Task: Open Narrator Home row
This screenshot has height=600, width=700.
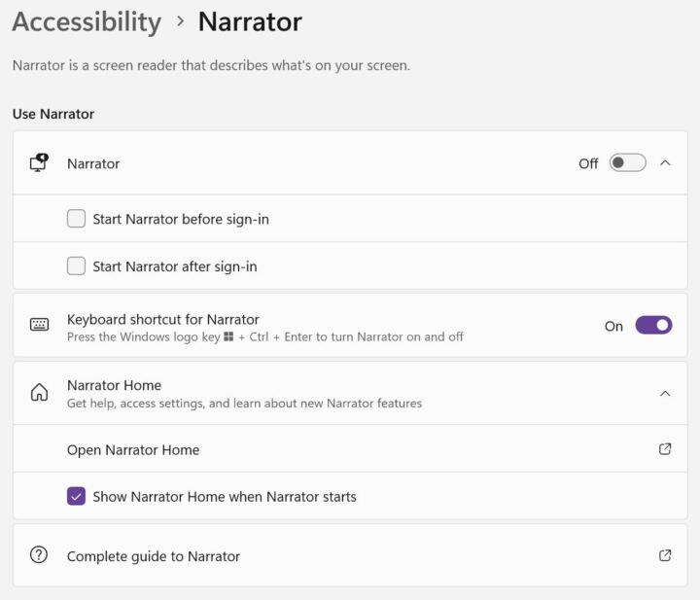Action: (350, 448)
